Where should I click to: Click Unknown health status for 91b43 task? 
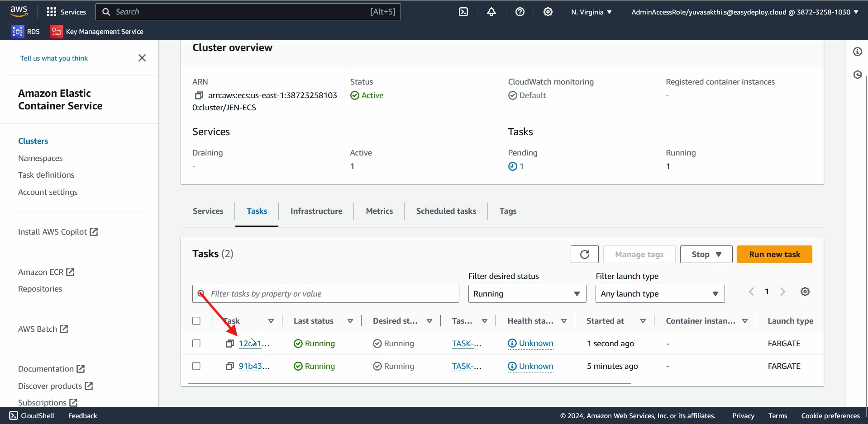point(530,366)
